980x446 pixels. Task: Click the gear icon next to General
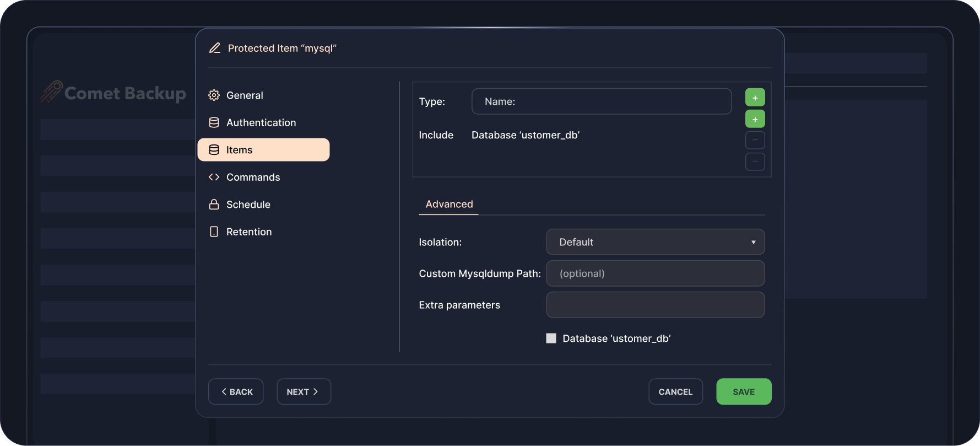click(x=214, y=95)
